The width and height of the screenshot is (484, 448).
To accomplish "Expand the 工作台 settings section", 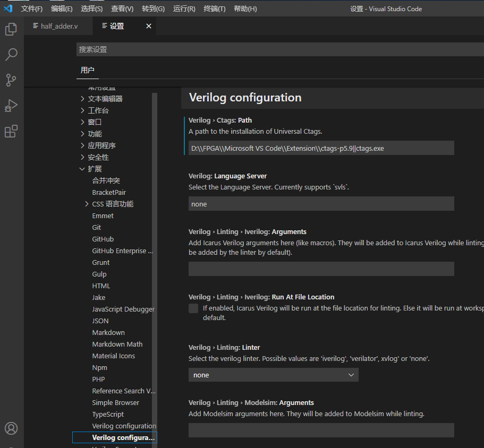I will (x=82, y=110).
